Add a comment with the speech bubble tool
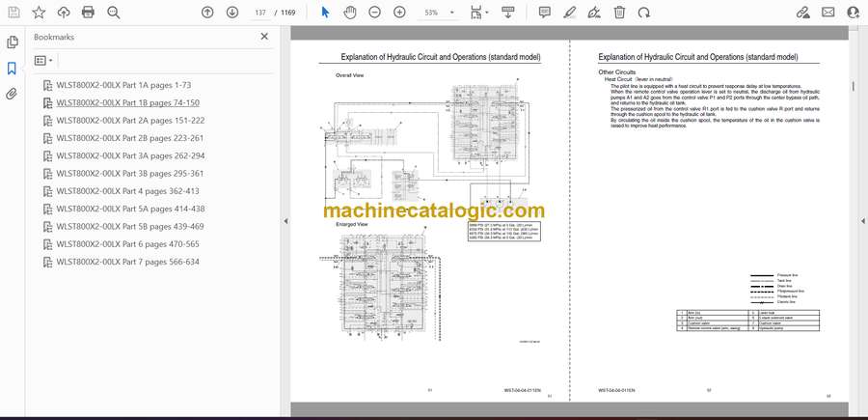Viewport: 868px width, 420px height. 545,13
